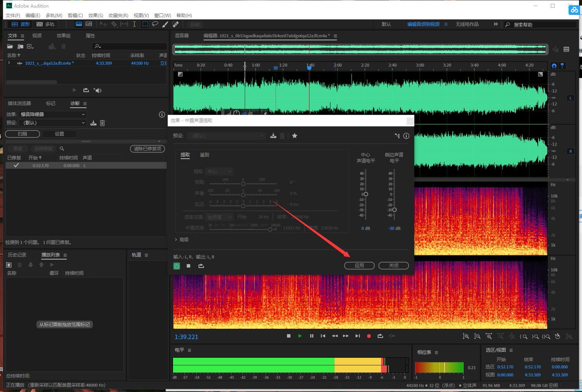582x392 pixels.
Task: Open the 预设 (默认) dropdown in Diagnostics panel
Action: 53,123
